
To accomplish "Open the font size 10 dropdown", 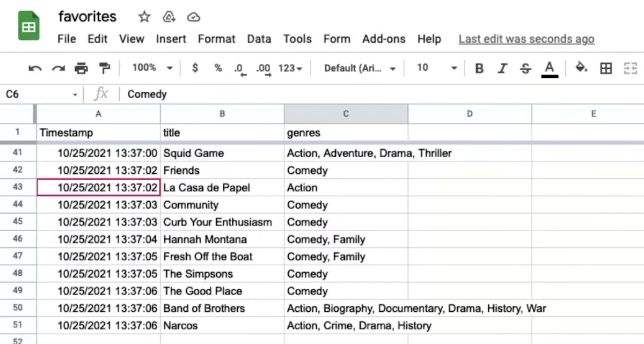I will click(437, 68).
